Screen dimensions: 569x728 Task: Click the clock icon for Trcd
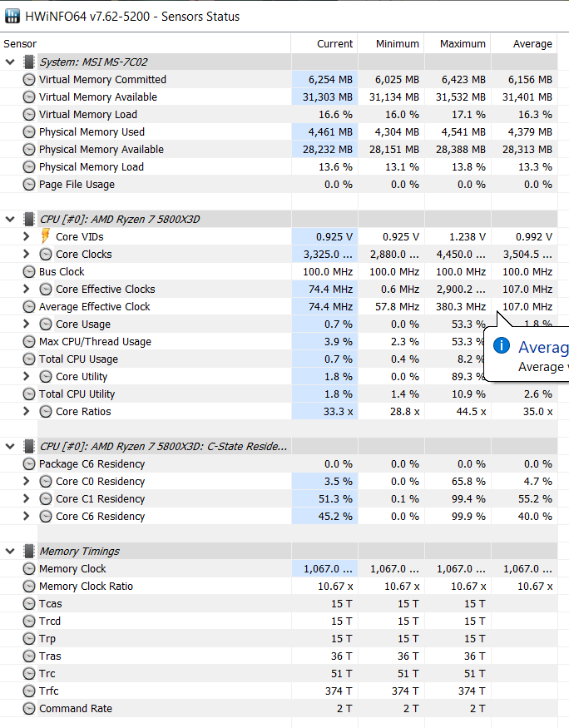29,622
